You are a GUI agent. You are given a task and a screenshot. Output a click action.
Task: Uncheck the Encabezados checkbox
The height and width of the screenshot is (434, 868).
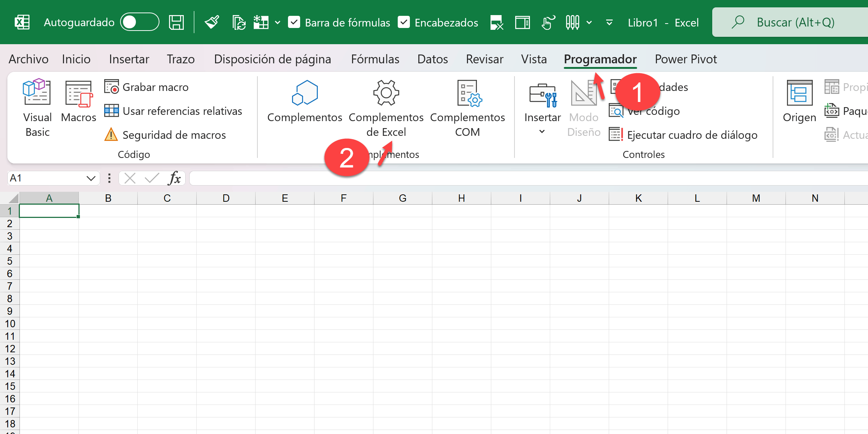tap(404, 22)
